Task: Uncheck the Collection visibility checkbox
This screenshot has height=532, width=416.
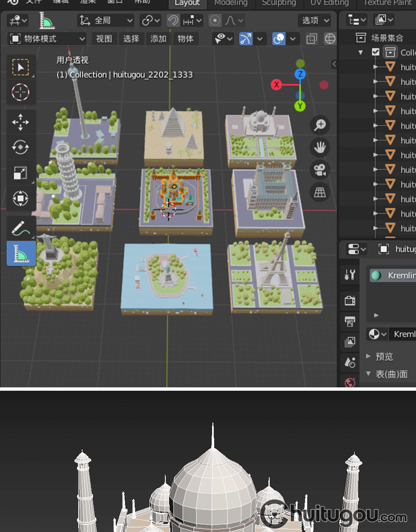Action: 376,52
